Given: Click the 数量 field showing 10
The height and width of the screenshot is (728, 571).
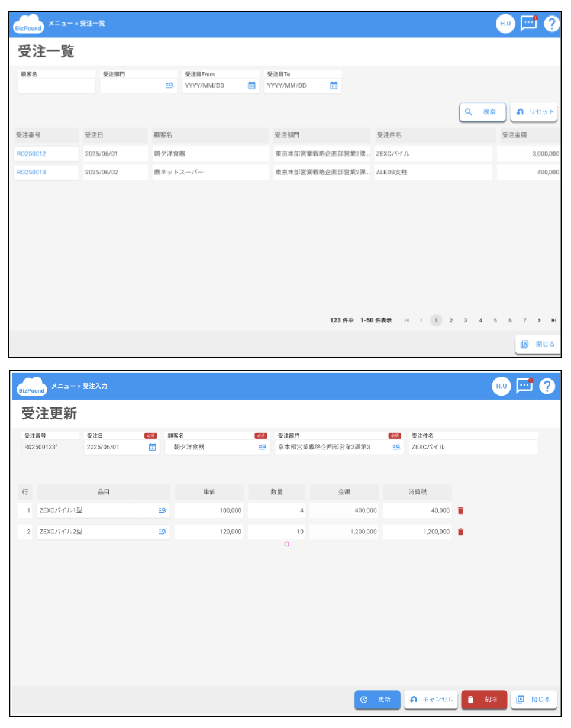Looking at the screenshot, I should pos(276,532).
